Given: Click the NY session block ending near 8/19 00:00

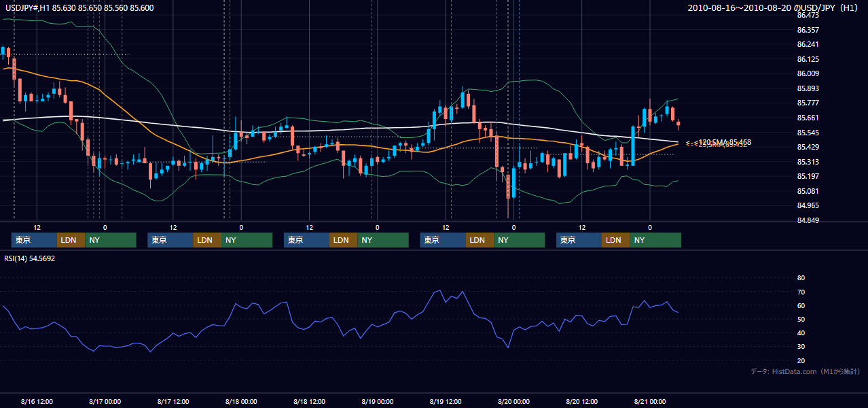Looking at the screenshot, I should pyautogui.click(x=383, y=240).
